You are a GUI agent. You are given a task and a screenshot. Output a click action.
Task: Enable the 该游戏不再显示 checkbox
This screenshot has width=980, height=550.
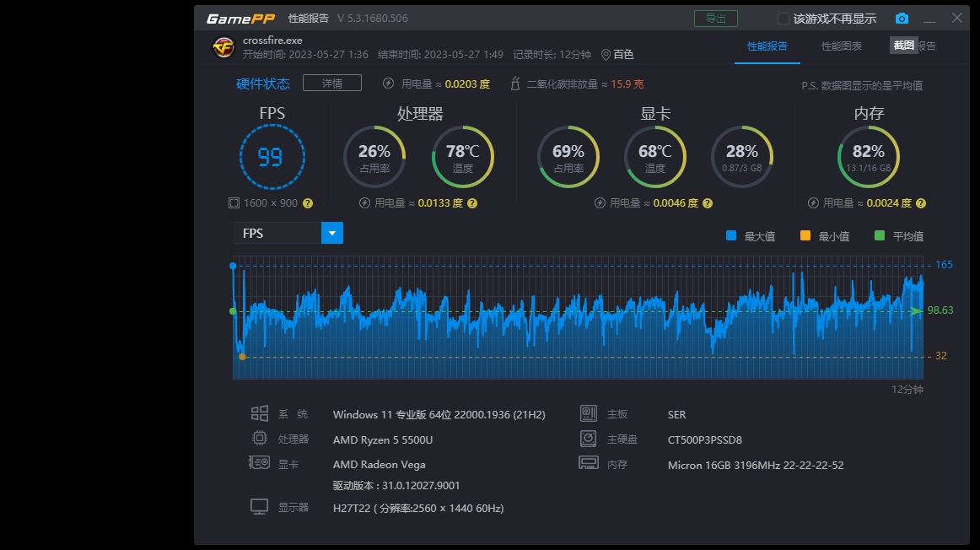coord(783,18)
